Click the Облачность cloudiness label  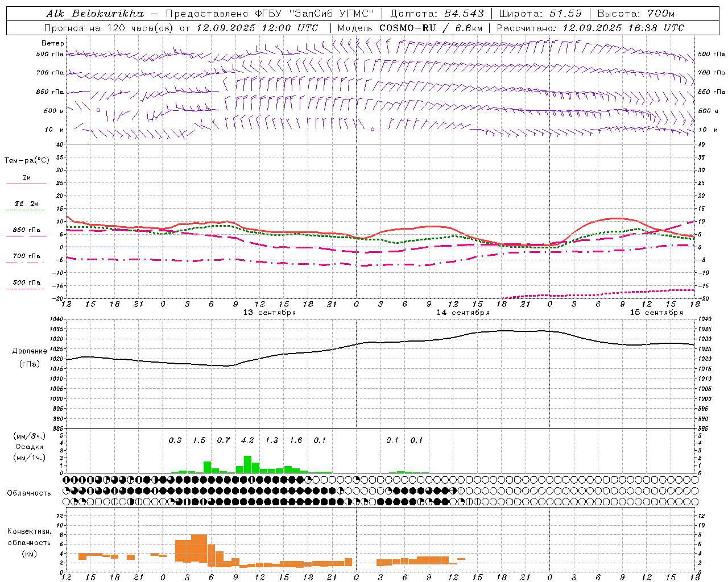(x=29, y=493)
